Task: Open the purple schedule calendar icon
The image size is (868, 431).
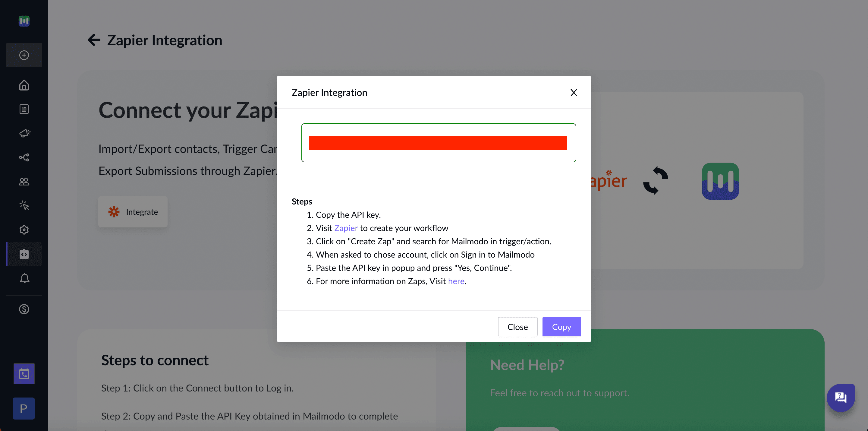Action: click(x=24, y=373)
